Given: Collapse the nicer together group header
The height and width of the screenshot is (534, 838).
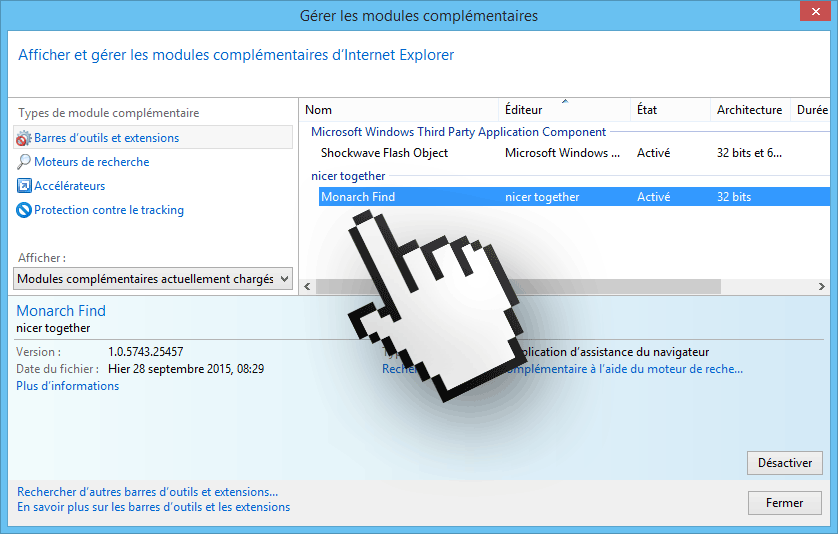Looking at the screenshot, I should point(348,176).
